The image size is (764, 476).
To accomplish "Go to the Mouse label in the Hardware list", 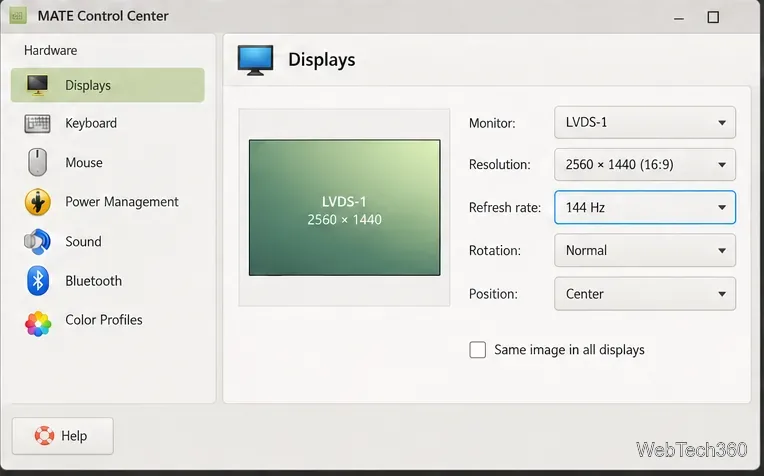I will click(x=84, y=162).
